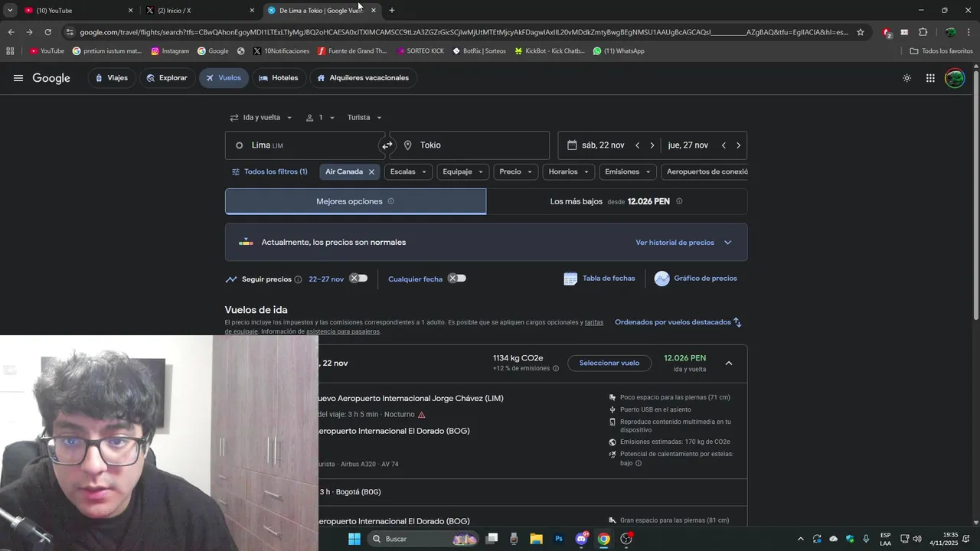
Task: Open Discord from the taskbar
Action: pos(582,539)
